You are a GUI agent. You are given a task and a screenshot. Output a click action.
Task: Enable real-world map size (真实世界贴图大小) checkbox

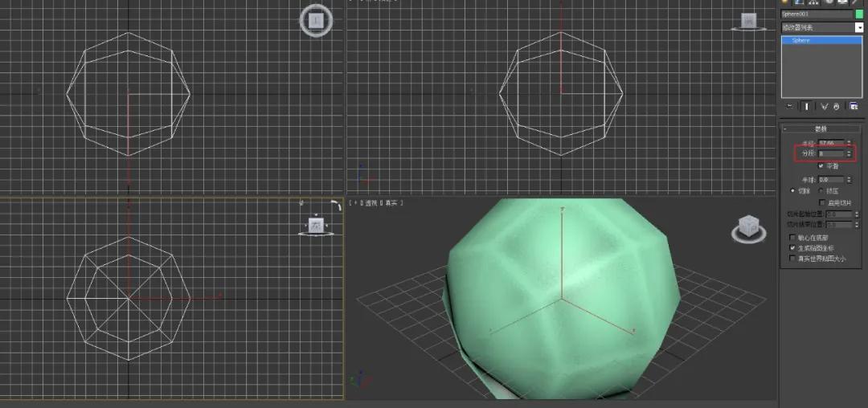pos(792,259)
